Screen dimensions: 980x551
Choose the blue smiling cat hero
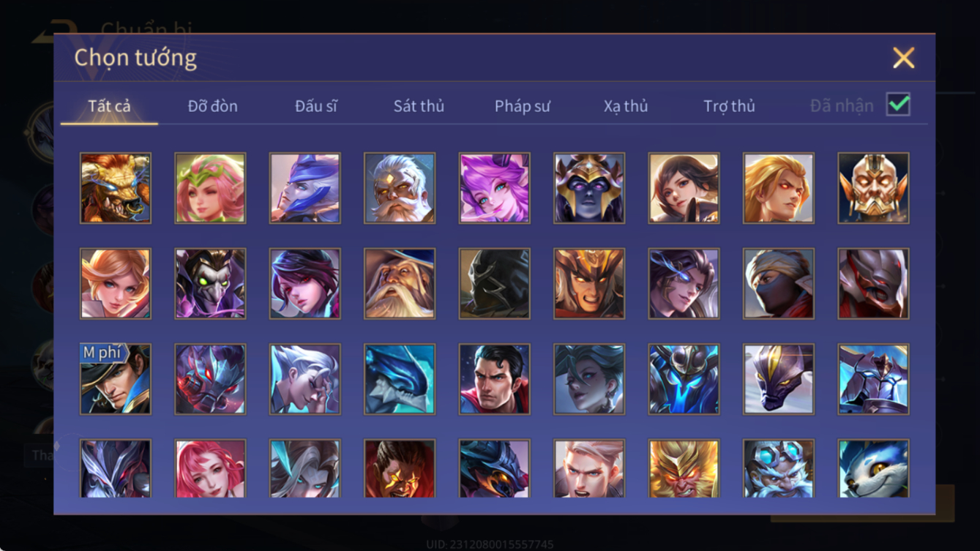pyautogui.click(x=874, y=468)
